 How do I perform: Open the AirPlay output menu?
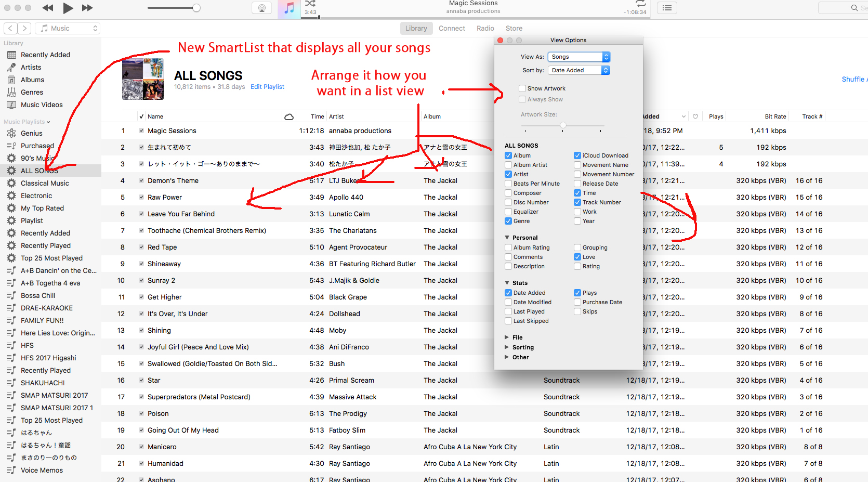[262, 8]
